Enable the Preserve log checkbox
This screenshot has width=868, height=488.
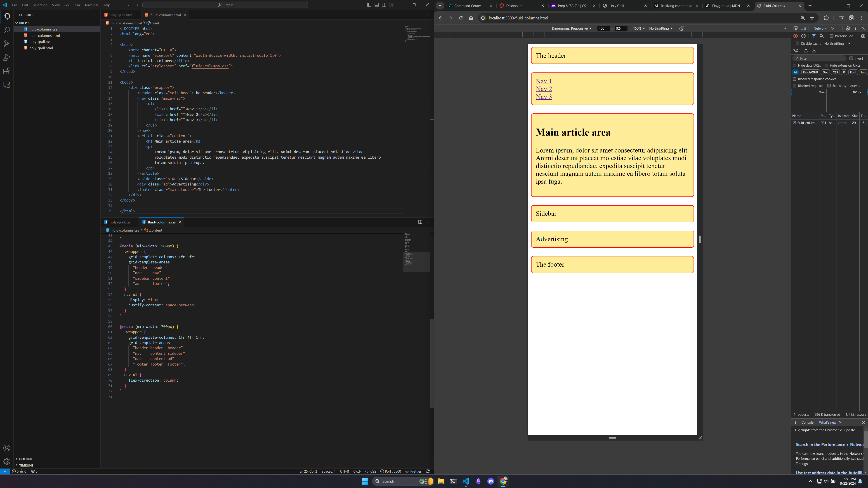click(832, 36)
